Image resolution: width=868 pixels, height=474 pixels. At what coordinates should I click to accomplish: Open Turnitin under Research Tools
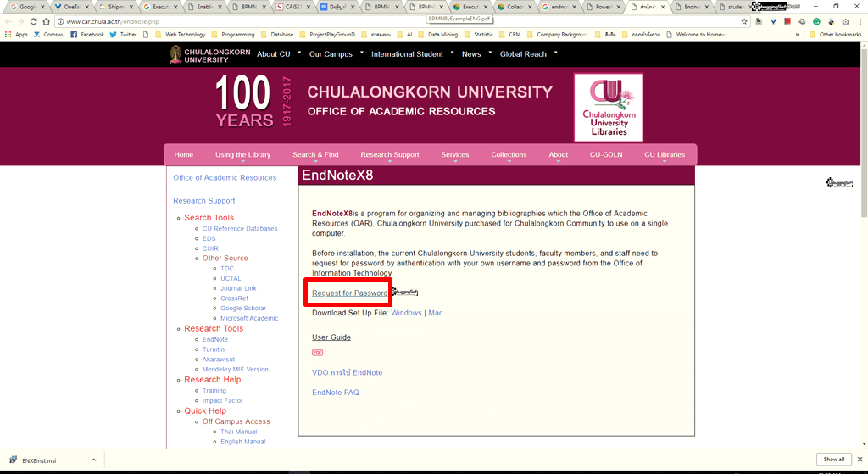tap(213, 349)
